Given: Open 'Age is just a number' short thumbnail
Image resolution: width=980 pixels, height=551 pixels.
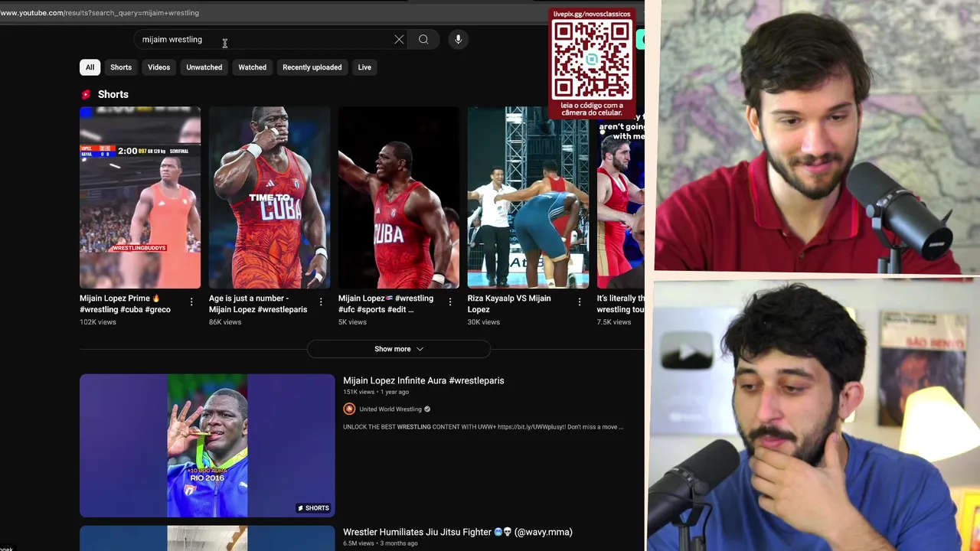Looking at the screenshot, I should tap(269, 197).
